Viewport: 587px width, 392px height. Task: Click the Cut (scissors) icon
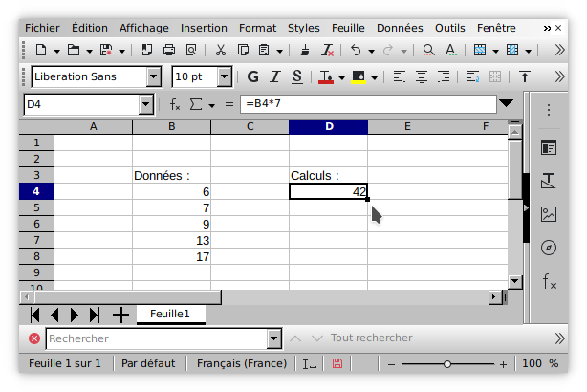[220, 50]
